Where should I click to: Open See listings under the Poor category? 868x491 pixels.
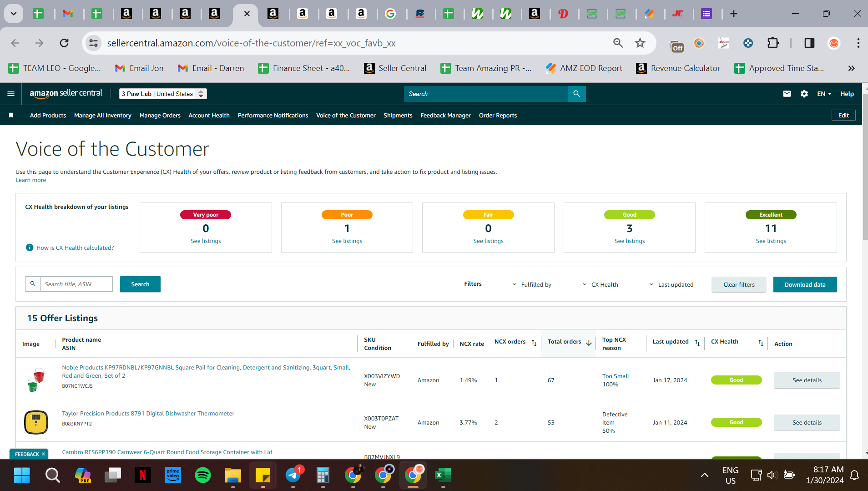pos(347,241)
